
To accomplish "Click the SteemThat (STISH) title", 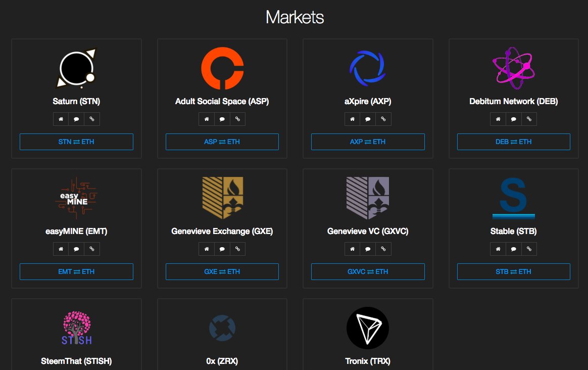I will [x=76, y=361].
